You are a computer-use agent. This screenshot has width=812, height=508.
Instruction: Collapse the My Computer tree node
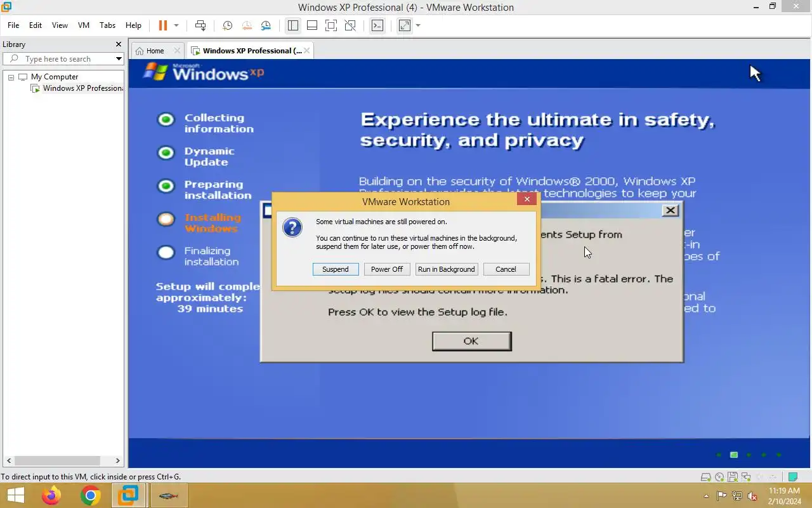coord(11,77)
